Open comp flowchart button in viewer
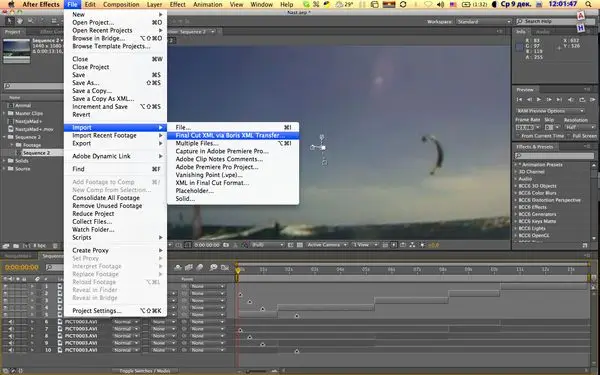 click(412, 245)
